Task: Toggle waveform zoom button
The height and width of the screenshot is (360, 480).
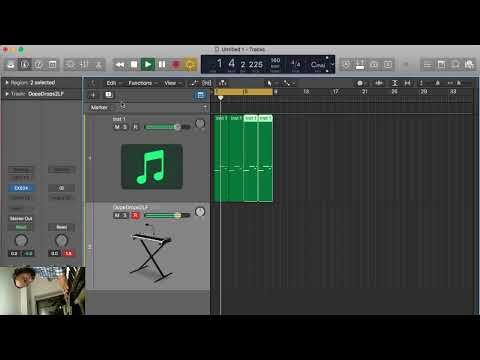Action: [379, 83]
